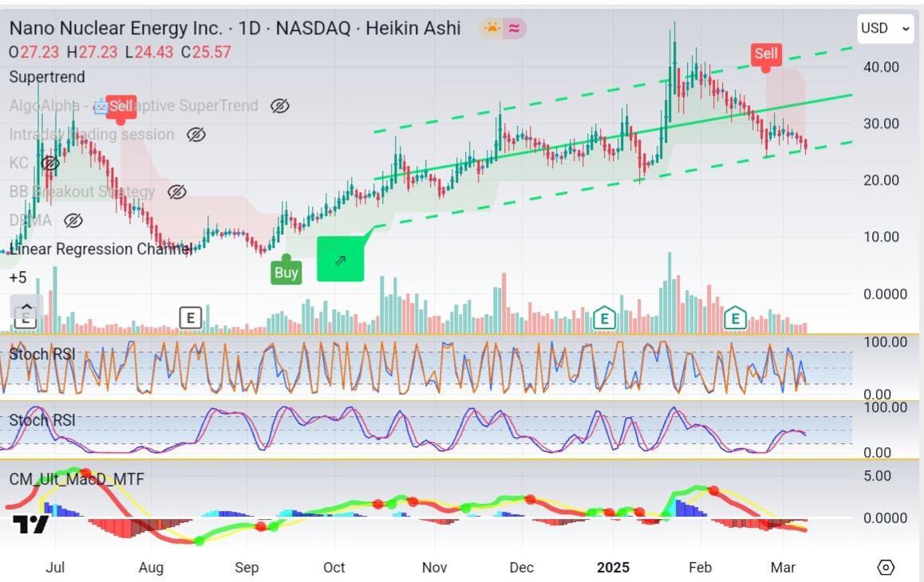Viewport: 924px width, 582px height.
Task: Unhide the BB Breakout Strategy indicator
Action: pos(177,192)
